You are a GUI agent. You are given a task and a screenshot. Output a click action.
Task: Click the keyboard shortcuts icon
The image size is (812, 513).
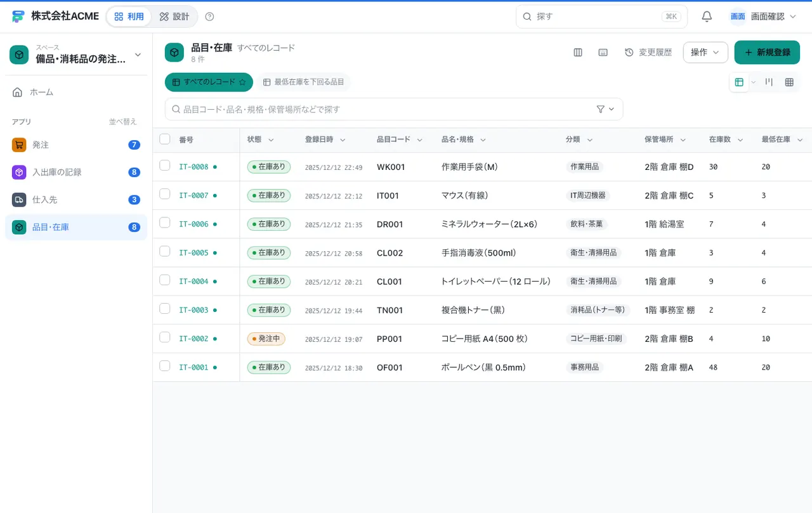(x=603, y=53)
